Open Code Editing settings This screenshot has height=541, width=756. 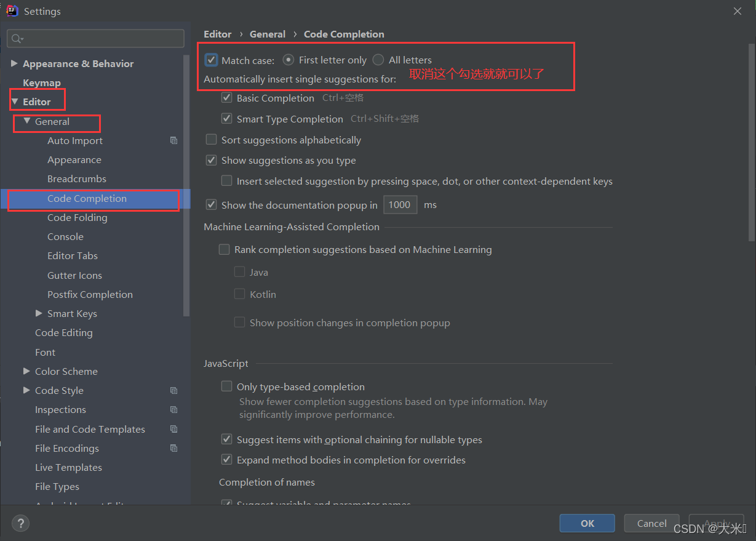(64, 333)
